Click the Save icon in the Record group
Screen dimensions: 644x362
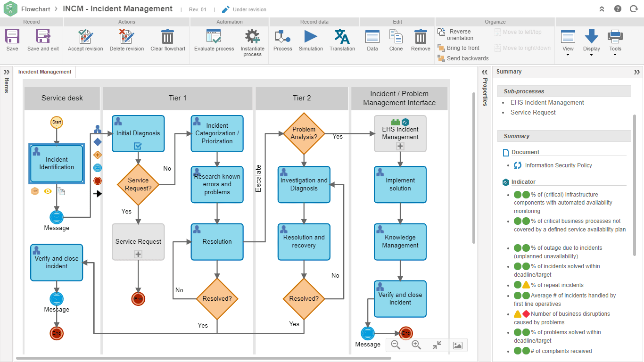pos(12,37)
